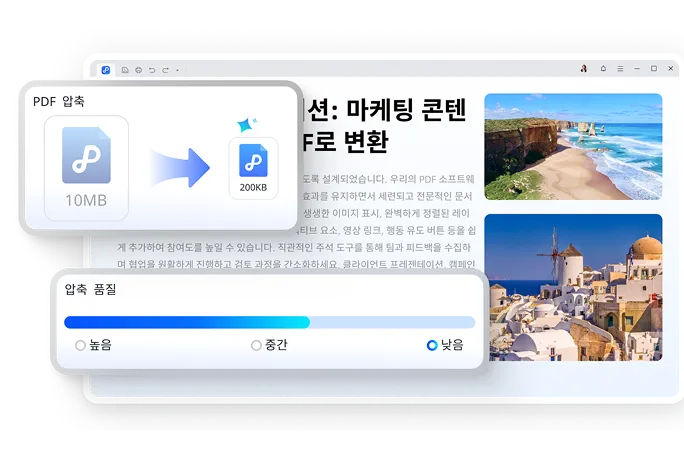Undo using the title bar arrow
Viewport: 684px width, 456px height.
coord(152,70)
